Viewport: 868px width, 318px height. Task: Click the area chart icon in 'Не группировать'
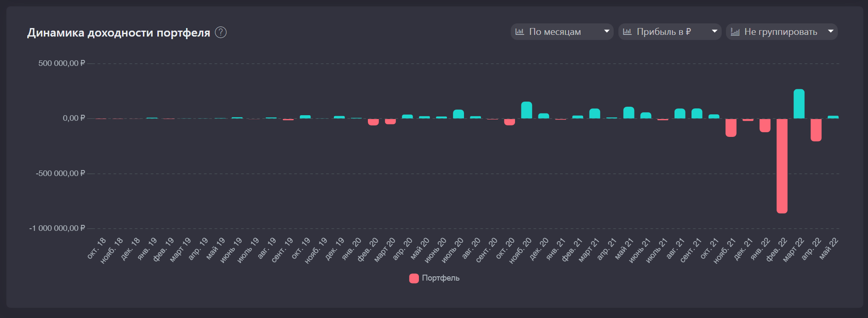(x=735, y=31)
